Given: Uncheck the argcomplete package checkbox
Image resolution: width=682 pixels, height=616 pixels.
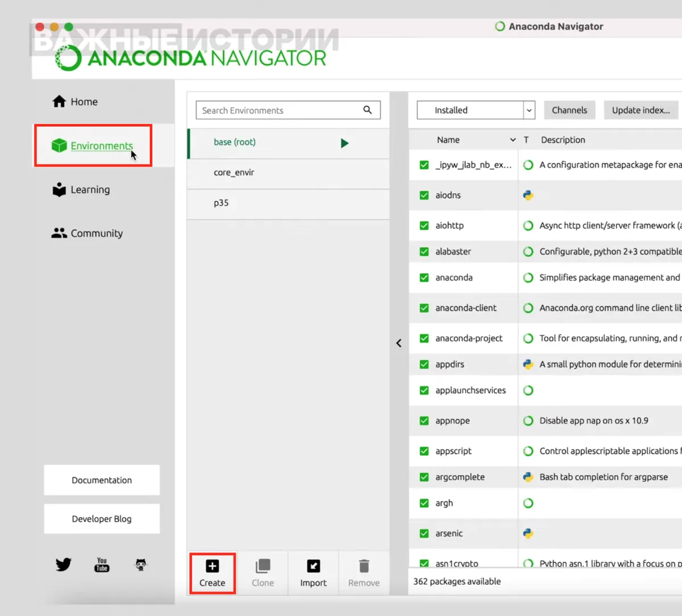Looking at the screenshot, I should click(424, 477).
